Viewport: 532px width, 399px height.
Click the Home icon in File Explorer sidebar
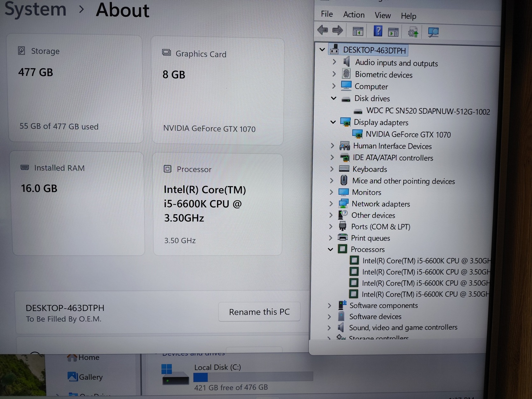[x=72, y=357]
